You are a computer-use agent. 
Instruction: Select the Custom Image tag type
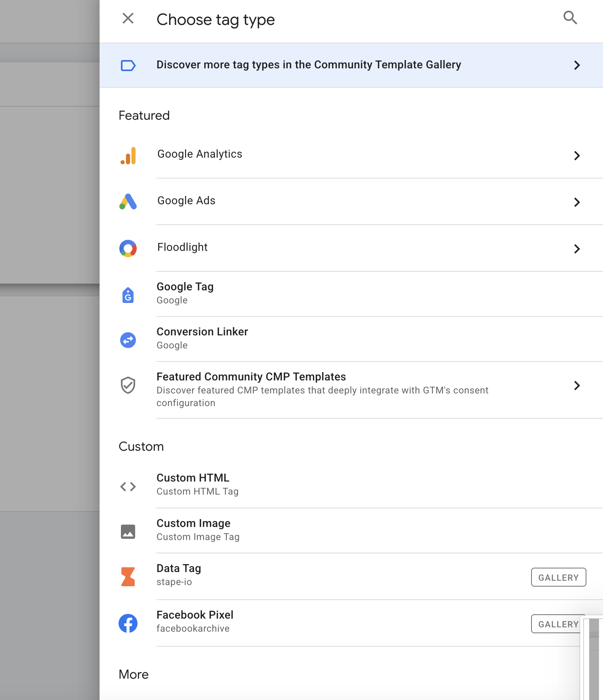(194, 529)
